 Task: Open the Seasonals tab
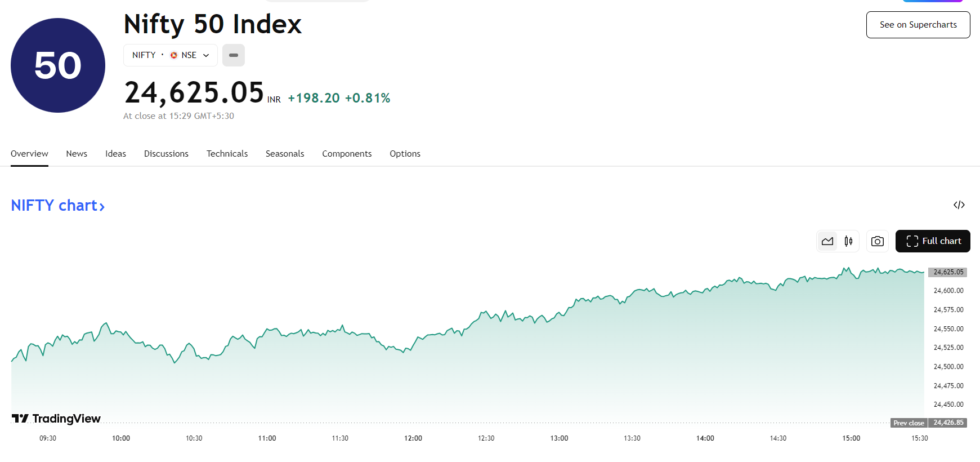(285, 154)
